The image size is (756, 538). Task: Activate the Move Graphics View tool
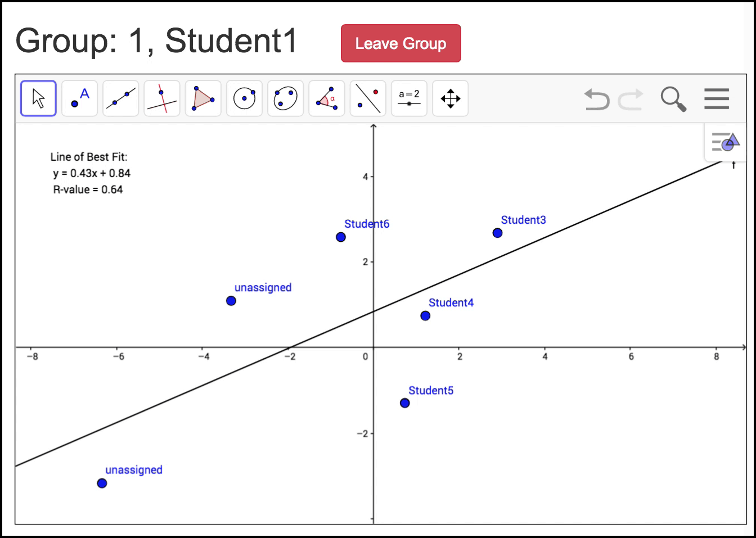pyautogui.click(x=450, y=98)
